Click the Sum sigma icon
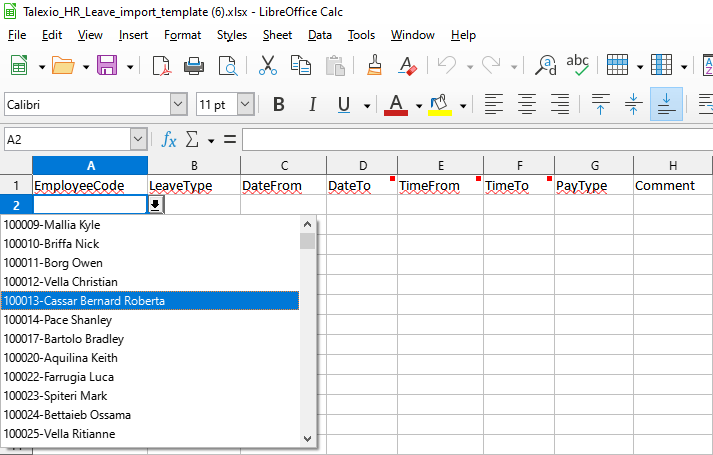713x455 pixels. coord(192,140)
